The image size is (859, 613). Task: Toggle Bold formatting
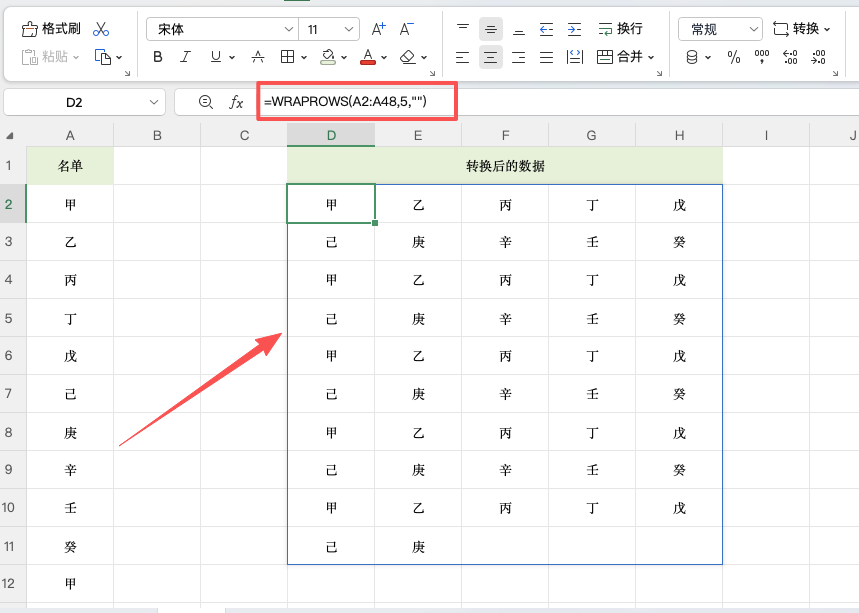coord(158,57)
